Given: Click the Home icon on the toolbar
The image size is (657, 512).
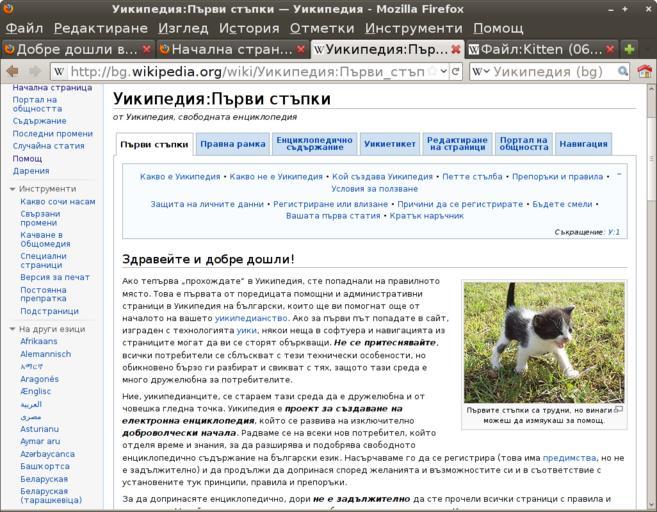Looking at the screenshot, I should click(645, 71).
